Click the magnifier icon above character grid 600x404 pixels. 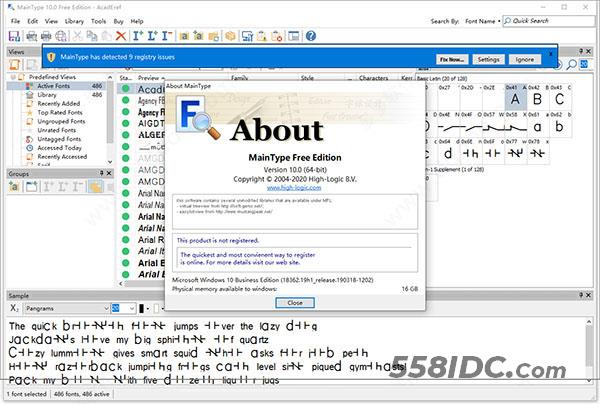point(571,65)
